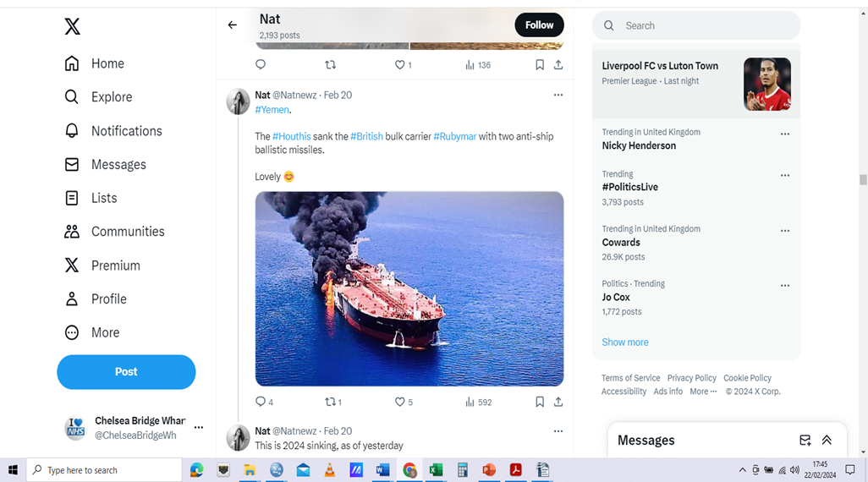Click the Show more trends link
The width and height of the screenshot is (868, 482).
pyautogui.click(x=625, y=342)
